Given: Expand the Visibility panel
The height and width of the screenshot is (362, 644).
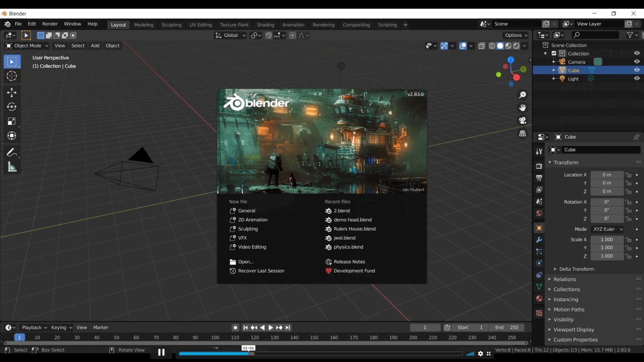Looking at the screenshot, I should point(563,320).
